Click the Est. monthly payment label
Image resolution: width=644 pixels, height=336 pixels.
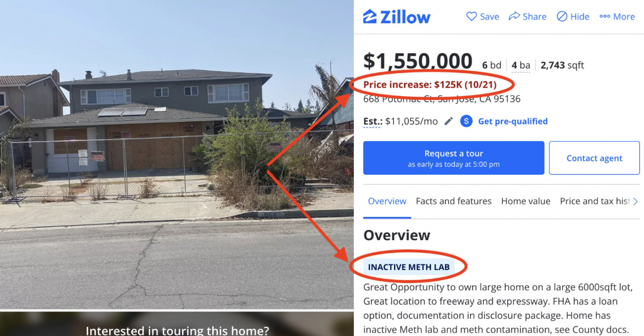(x=372, y=121)
